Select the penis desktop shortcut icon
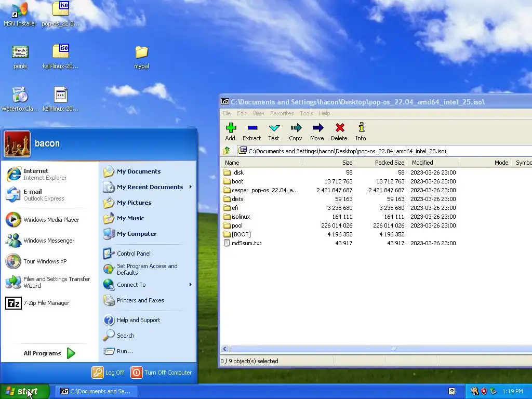532x399 pixels. pyautogui.click(x=20, y=57)
